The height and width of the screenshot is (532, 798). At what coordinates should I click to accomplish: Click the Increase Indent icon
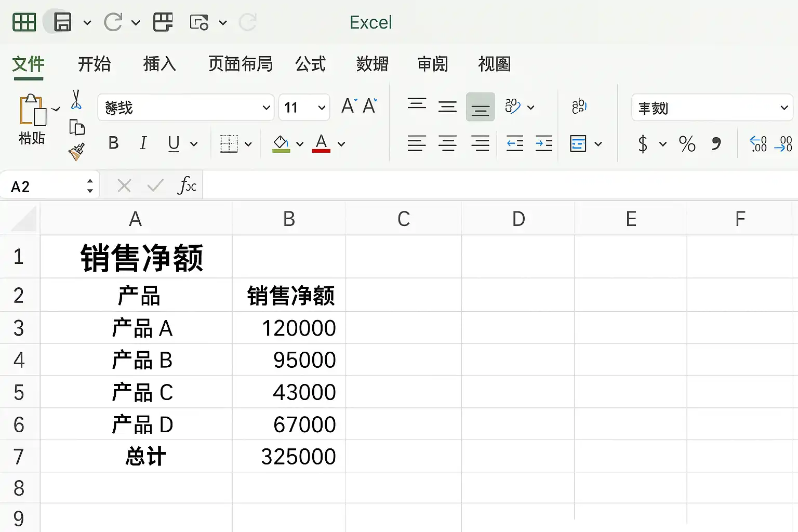coord(543,143)
